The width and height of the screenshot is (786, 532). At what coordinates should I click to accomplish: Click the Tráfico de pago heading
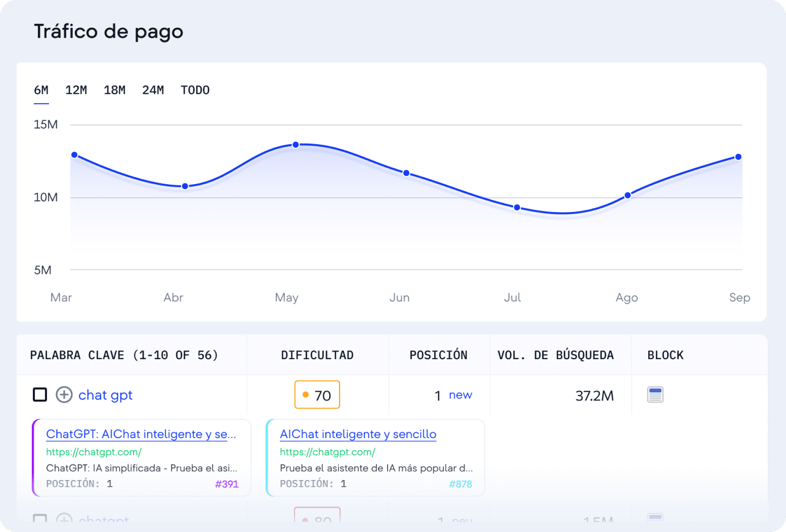point(109,32)
